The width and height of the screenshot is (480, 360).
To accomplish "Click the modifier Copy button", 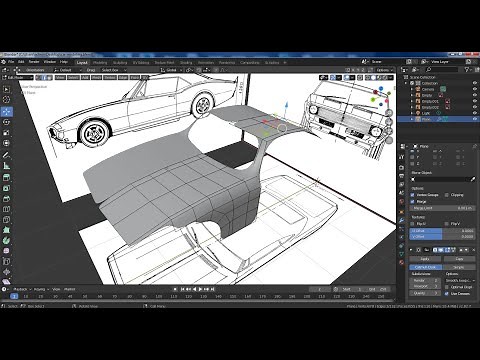I will (459, 259).
